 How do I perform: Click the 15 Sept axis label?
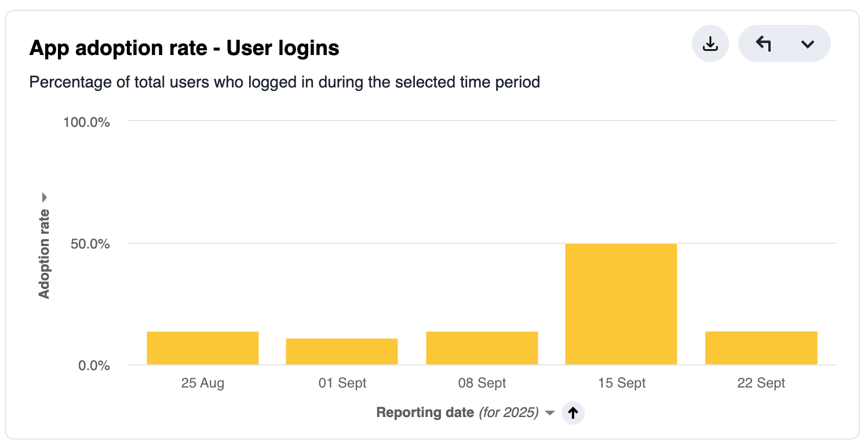622,383
